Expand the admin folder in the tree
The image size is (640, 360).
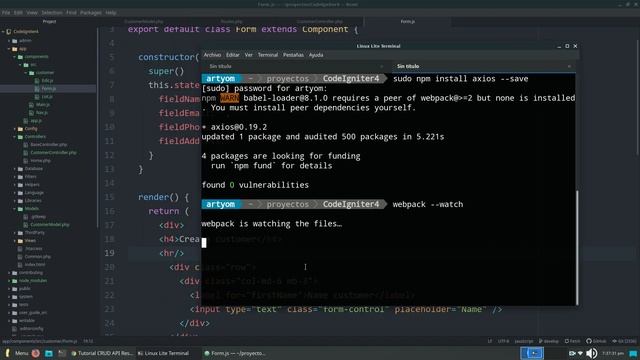click(x=9, y=41)
